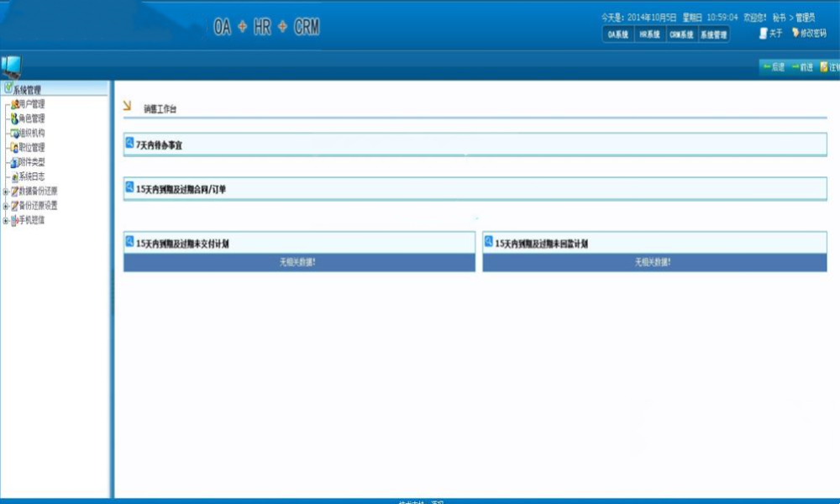Viewport: 840px width, 504px height.
Task: Click the 注销 logout icon
Action: point(824,67)
